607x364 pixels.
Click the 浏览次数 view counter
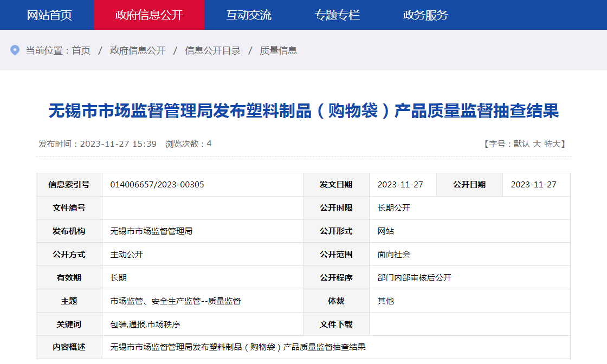tap(188, 144)
